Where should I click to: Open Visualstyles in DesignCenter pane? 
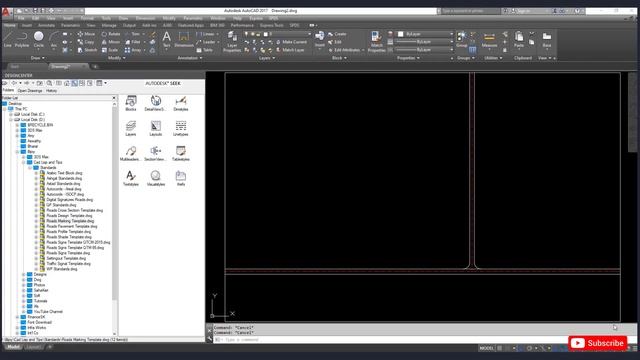156,178
